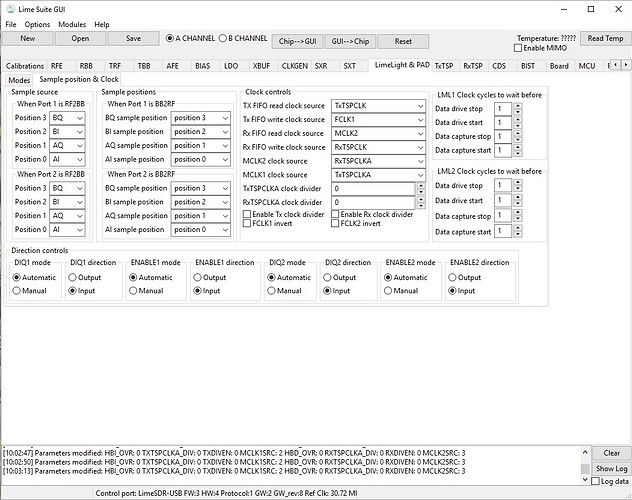The height and width of the screenshot is (500, 632).
Task: Click the Read Temp button
Action: (x=606, y=39)
